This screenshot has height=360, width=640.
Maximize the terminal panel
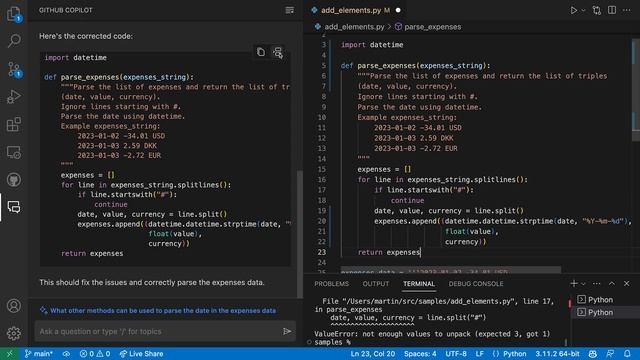pyautogui.click(x=611, y=283)
